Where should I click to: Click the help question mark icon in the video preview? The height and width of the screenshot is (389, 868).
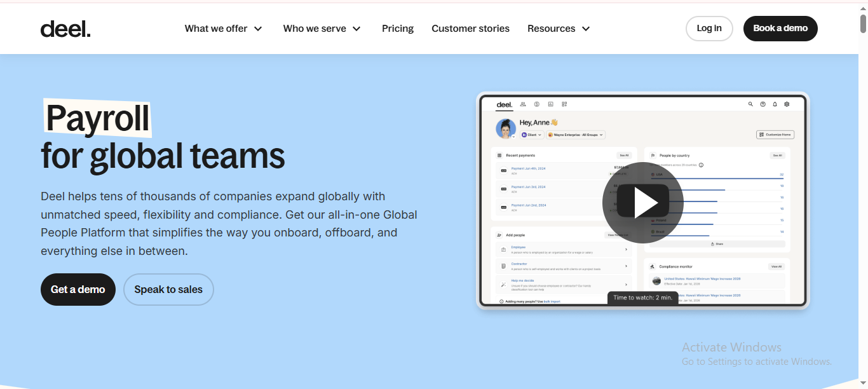(763, 104)
